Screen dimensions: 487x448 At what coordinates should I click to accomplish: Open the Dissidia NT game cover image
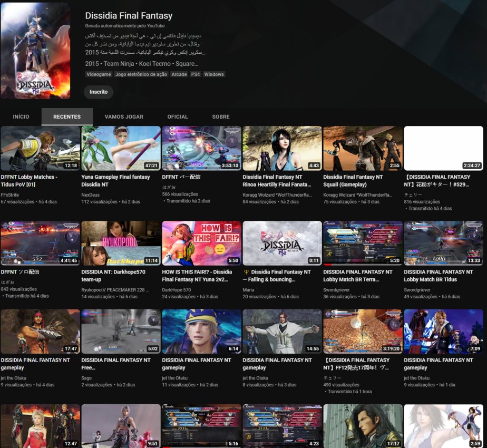coord(35,51)
